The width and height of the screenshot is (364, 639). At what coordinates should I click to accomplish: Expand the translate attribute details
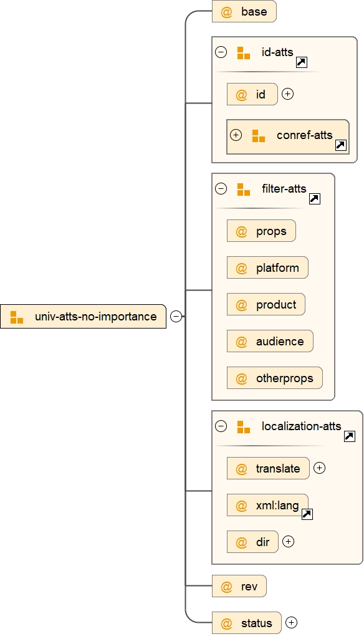(320, 468)
